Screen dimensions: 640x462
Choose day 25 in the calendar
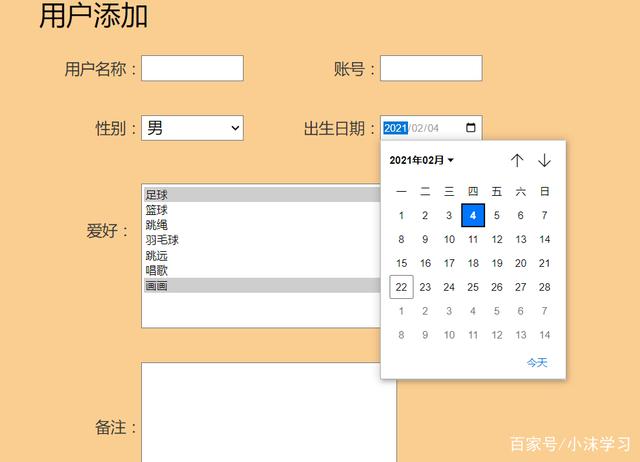pos(473,287)
